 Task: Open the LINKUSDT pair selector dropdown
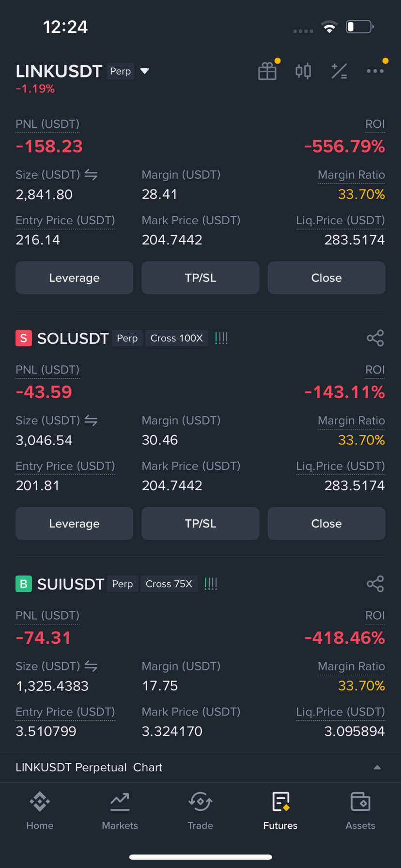(x=144, y=71)
